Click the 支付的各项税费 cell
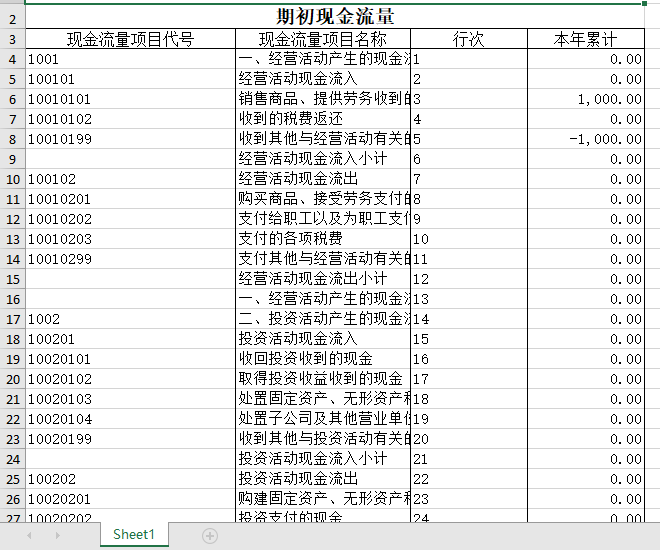This screenshot has width=660, height=550. 322,239
